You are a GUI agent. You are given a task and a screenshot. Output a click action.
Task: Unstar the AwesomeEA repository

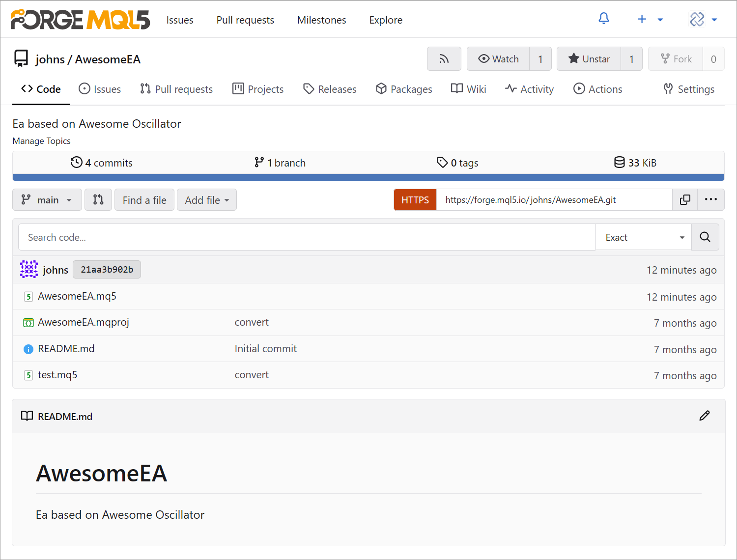[x=589, y=59]
